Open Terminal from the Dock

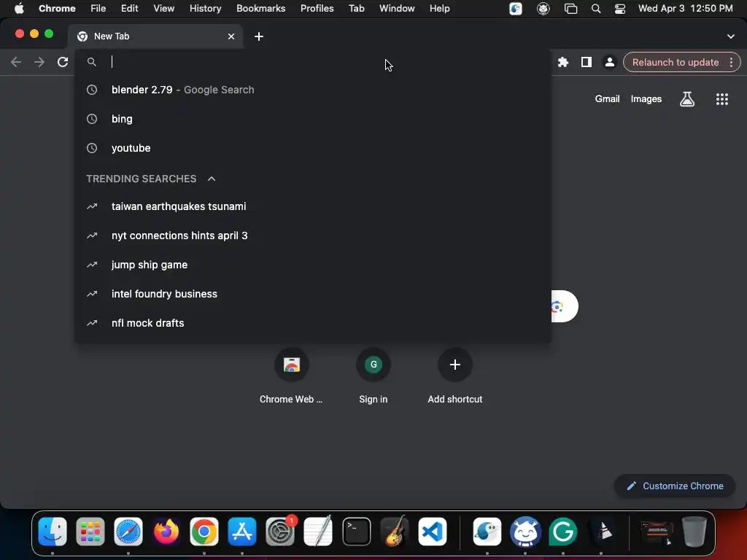[356, 532]
